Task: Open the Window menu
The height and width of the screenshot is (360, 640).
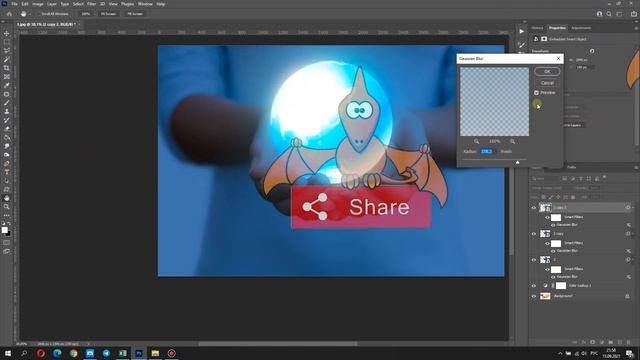Action: [145, 4]
